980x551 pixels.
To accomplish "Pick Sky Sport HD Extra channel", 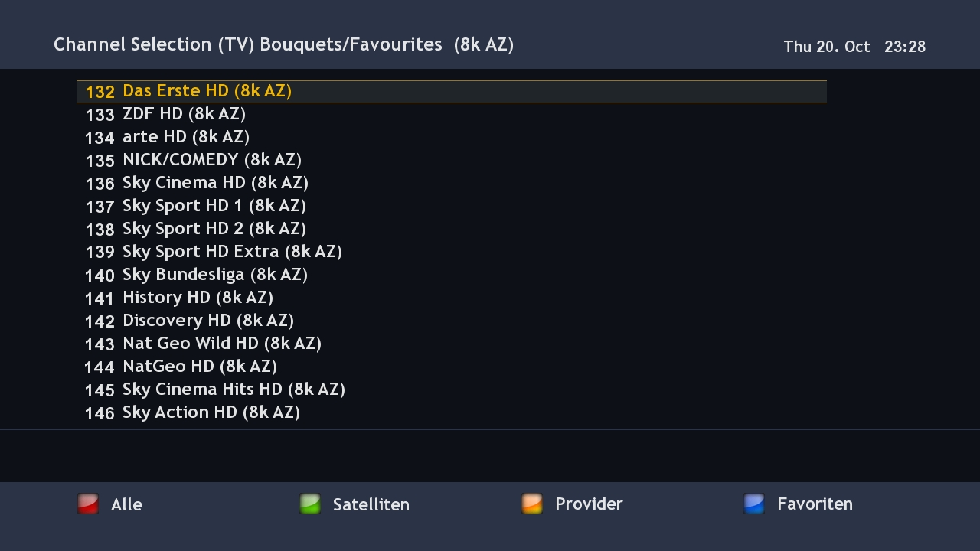I will point(232,252).
